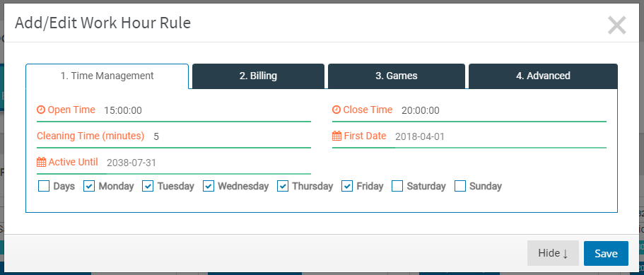Switch to the 2. Billing tab
644x275 pixels.
pos(258,76)
